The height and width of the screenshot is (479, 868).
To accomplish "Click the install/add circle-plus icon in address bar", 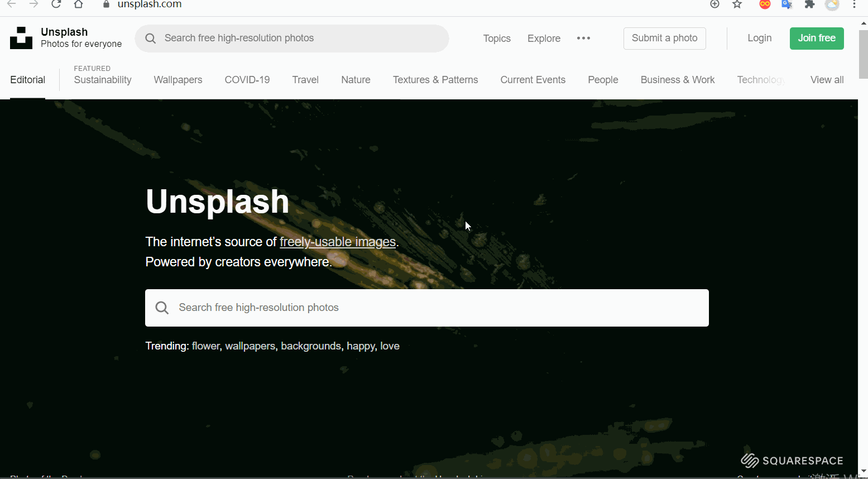I will (x=714, y=4).
